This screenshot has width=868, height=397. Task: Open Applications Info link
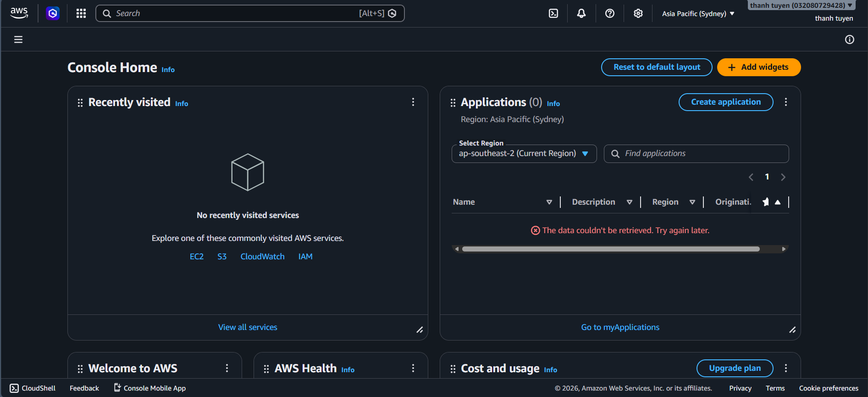[553, 104]
